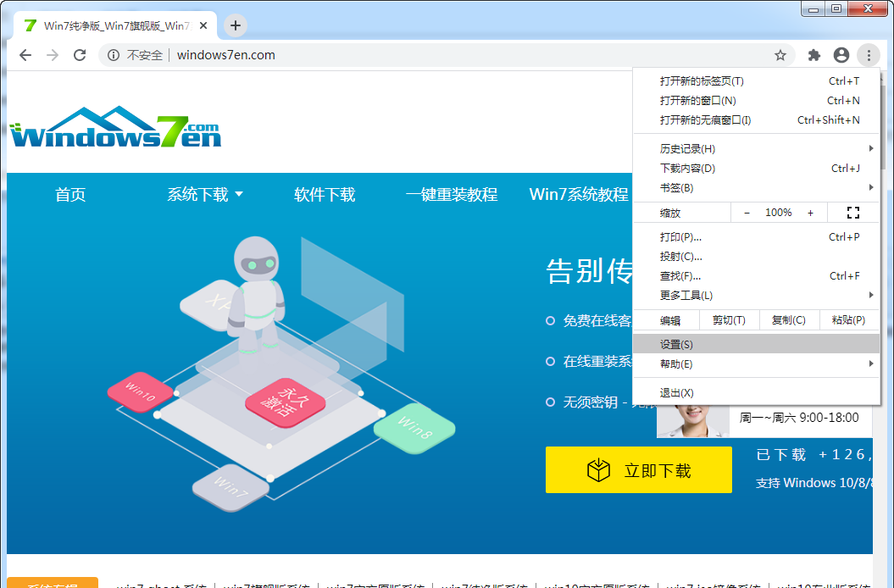Click the address bar URL windows7en.com

[225, 55]
